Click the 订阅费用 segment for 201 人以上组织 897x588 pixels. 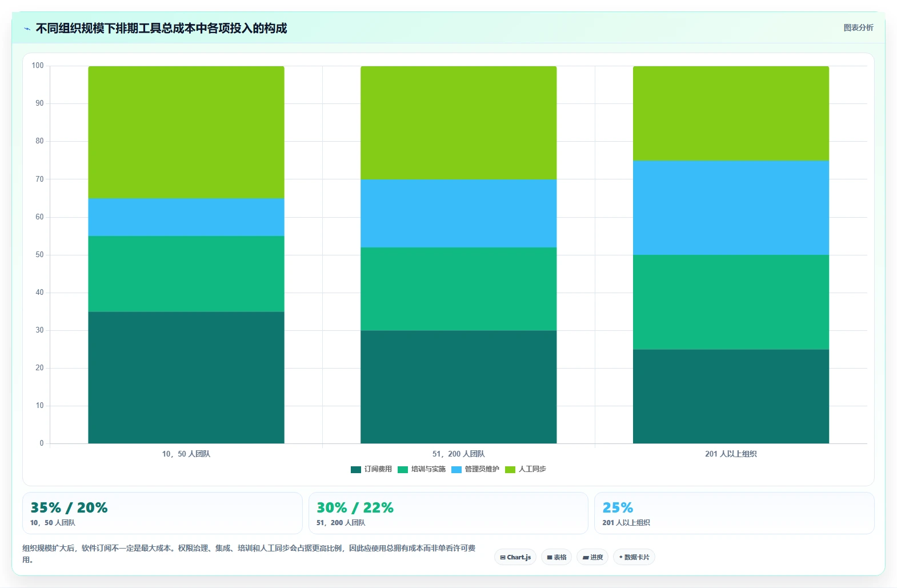pos(731,397)
